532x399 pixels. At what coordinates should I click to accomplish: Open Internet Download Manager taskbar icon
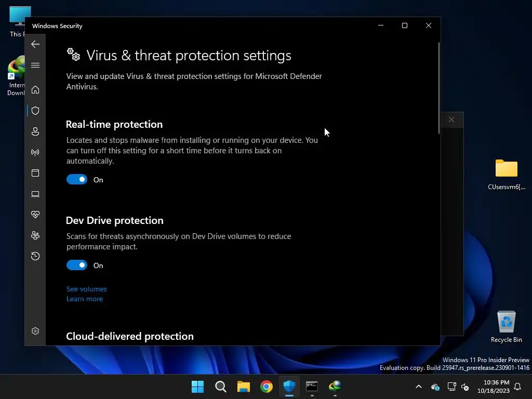[335, 387]
